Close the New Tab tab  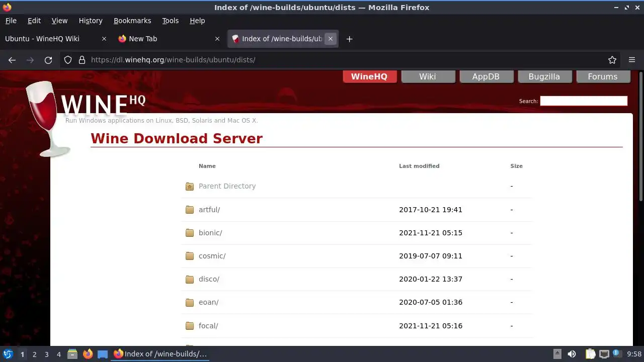click(x=217, y=39)
